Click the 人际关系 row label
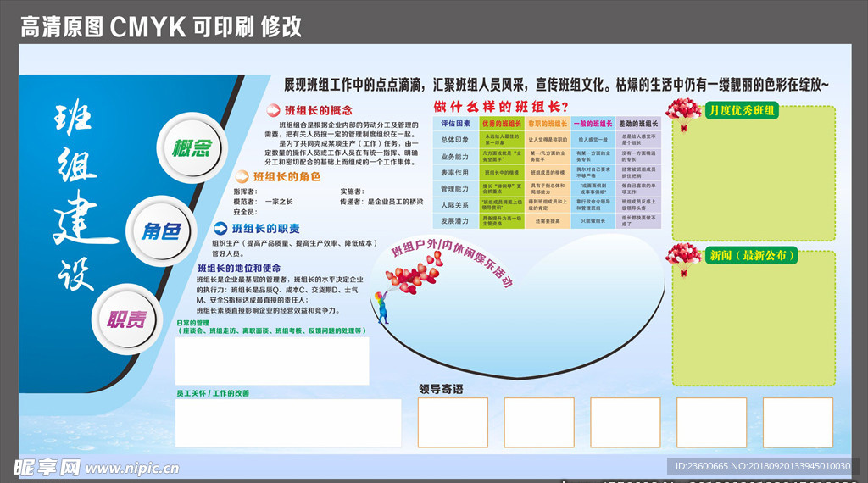Screen dimensions: 868x483 [455, 205]
